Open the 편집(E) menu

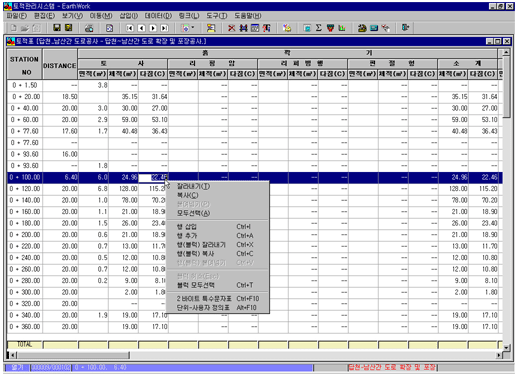44,16
